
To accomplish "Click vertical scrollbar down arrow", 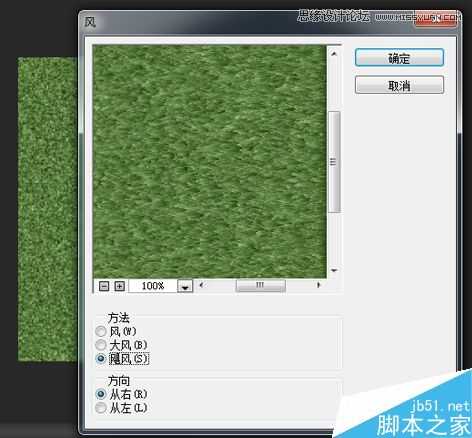I will click(334, 270).
